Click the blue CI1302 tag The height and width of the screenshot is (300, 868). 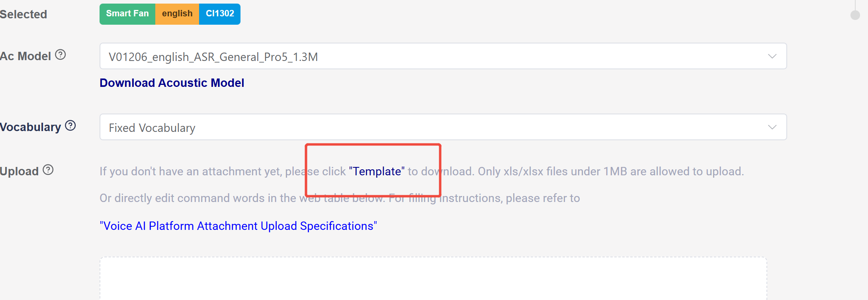pos(220,14)
